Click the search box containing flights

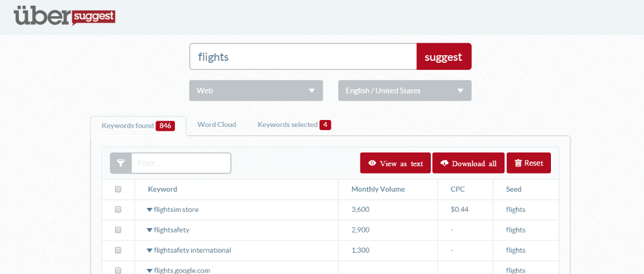303,57
